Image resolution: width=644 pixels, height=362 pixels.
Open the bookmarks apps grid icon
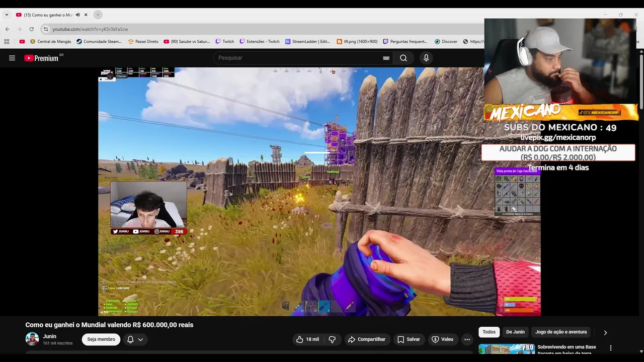pyautogui.click(x=7, y=41)
